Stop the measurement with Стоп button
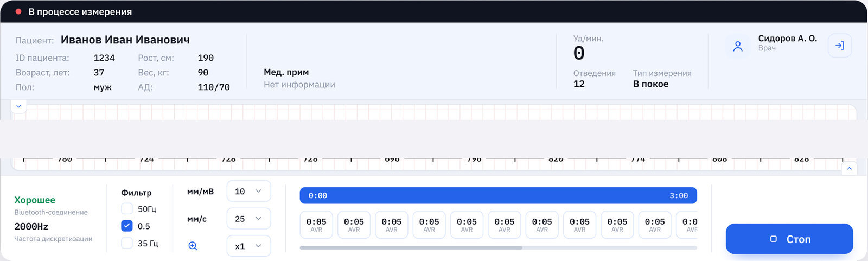 pyautogui.click(x=789, y=239)
